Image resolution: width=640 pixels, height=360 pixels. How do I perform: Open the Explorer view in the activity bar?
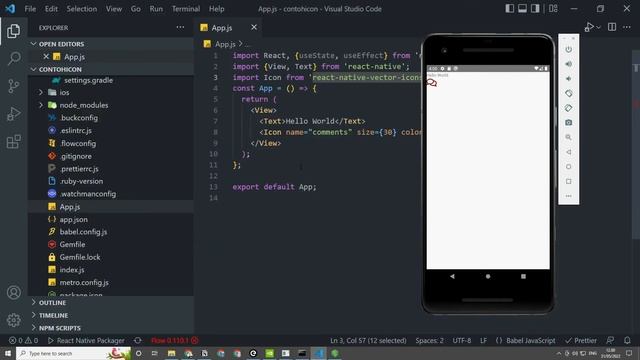coord(13,31)
